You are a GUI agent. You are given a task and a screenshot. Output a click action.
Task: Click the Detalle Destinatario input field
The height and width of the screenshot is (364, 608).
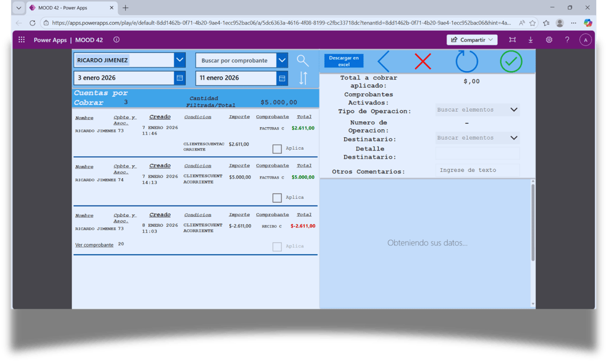click(x=477, y=153)
